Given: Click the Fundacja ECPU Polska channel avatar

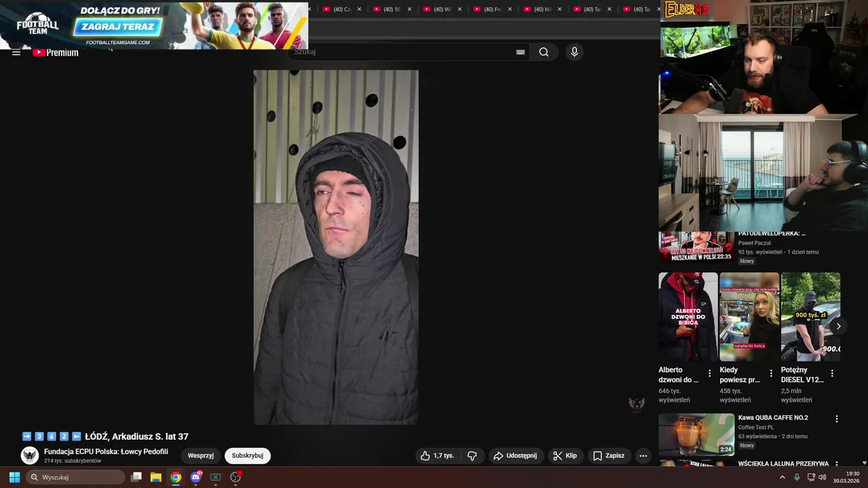Looking at the screenshot, I should (x=30, y=455).
